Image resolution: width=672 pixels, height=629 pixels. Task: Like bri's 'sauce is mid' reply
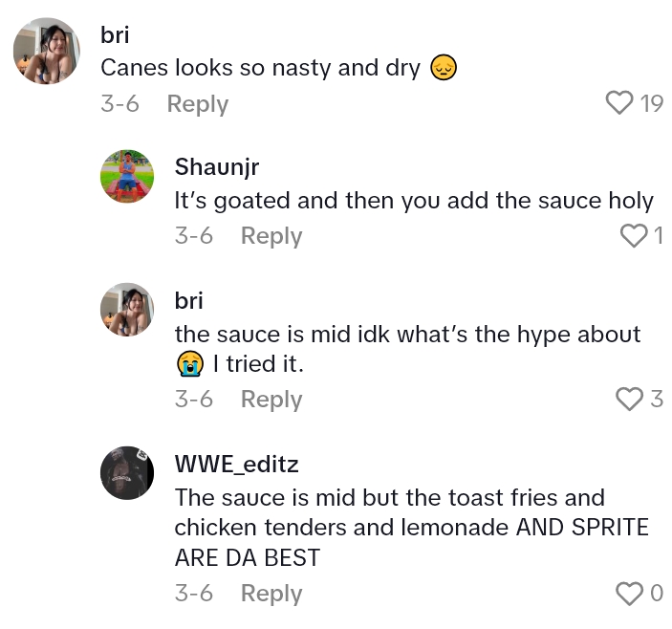pos(629,399)
